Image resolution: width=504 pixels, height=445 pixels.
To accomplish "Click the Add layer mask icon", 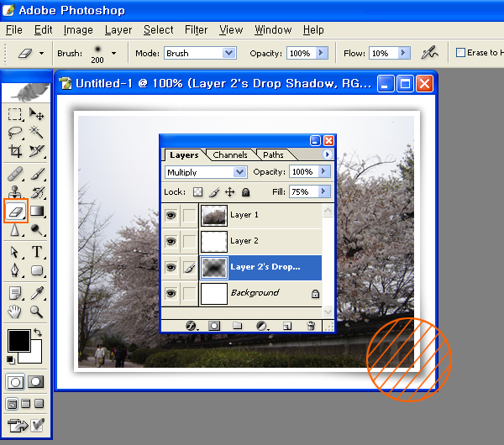I will 213,326.
